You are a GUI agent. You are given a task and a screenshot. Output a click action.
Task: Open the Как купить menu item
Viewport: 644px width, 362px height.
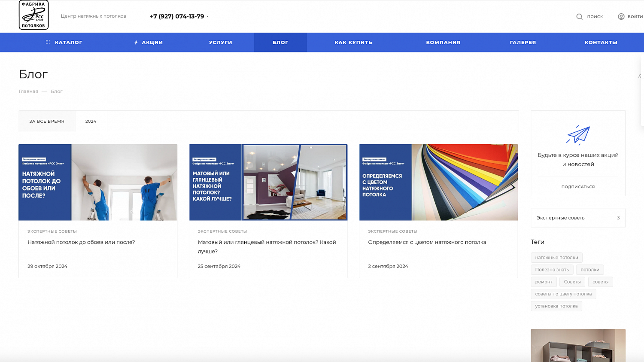click(353, 43)
